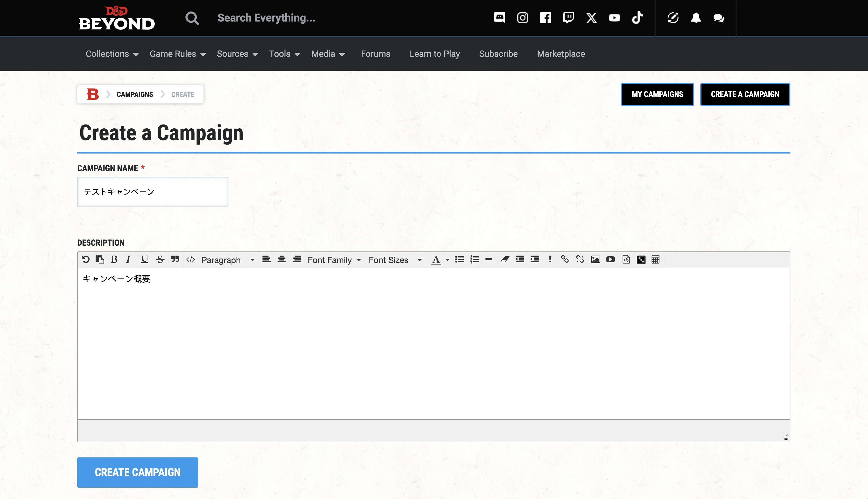Open the Learn to Play nav item

pyautogui.click(x=435, y=54)
